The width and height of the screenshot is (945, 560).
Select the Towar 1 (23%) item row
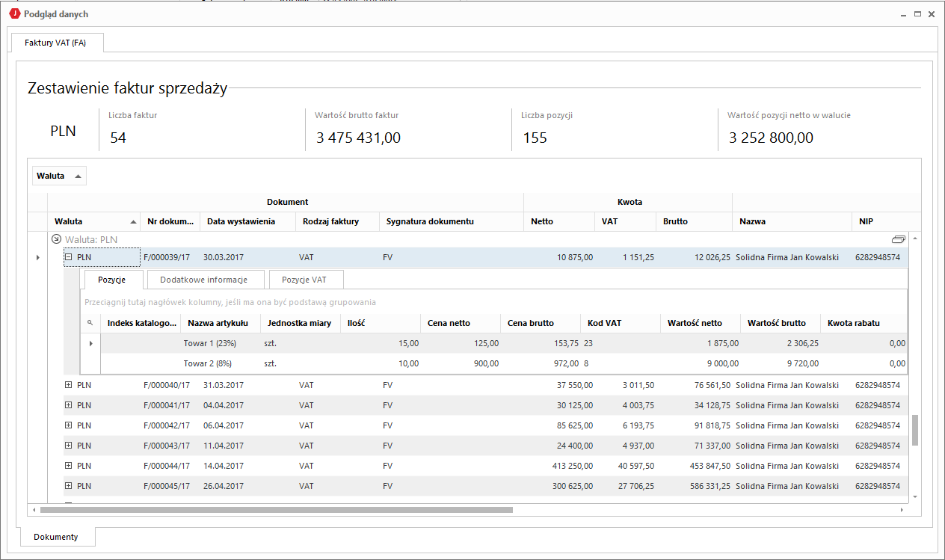coord(504,343)
